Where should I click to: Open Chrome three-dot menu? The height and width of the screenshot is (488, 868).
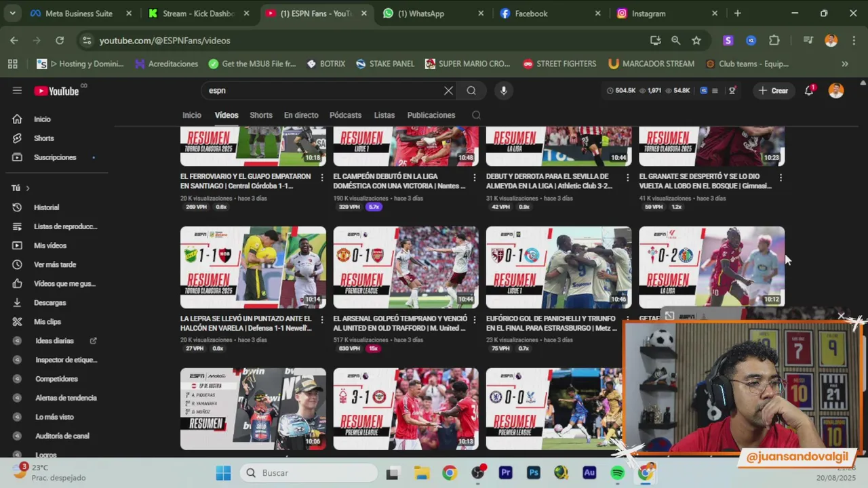852,41
